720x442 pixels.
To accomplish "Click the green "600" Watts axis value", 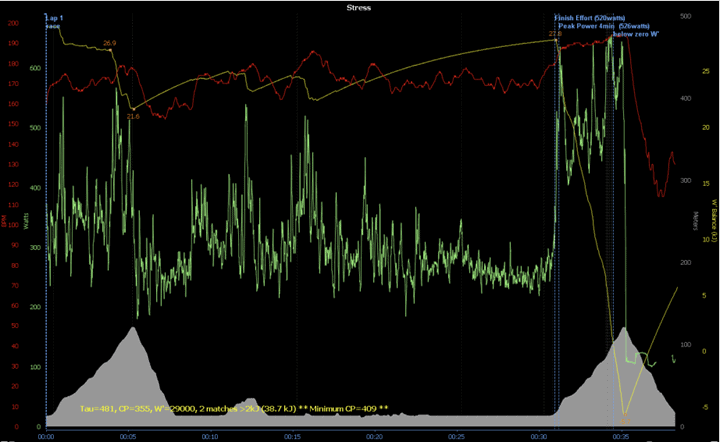I will click(35, 68).
